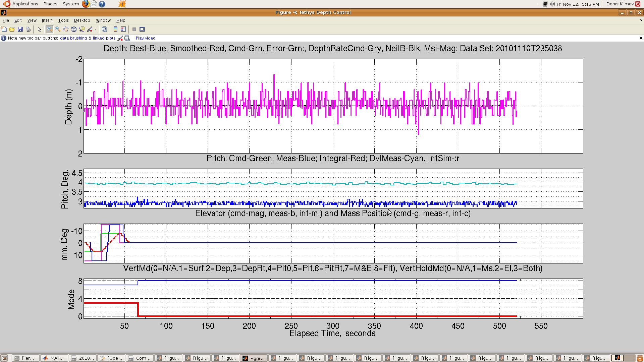Viewport: 644px width, 362px height.
Task: Dismiss the toolbar notification bar
Action: [x=641, y=38]
